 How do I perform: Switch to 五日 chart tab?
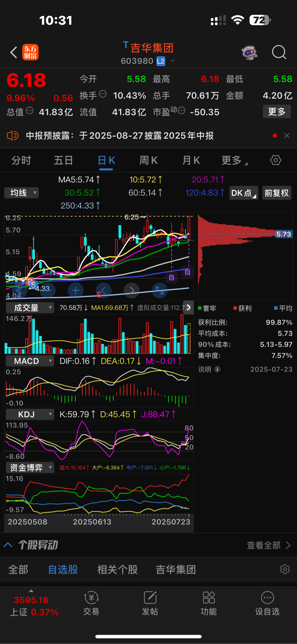63,161
